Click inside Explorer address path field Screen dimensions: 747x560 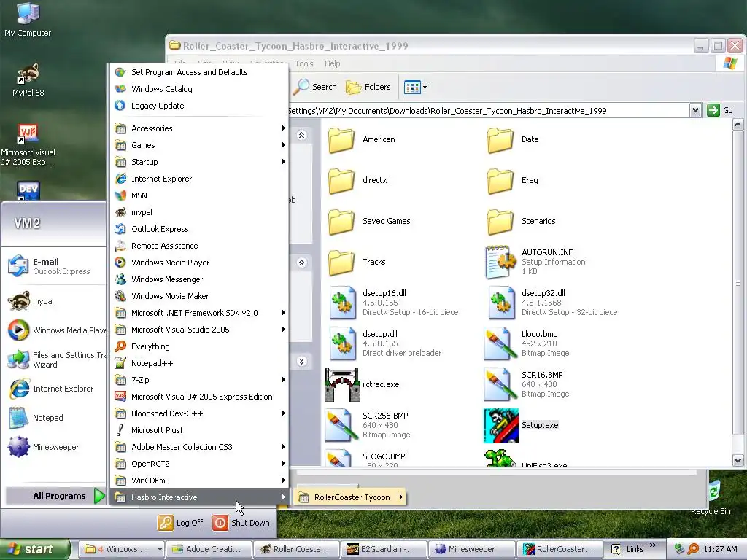point(488,111)
